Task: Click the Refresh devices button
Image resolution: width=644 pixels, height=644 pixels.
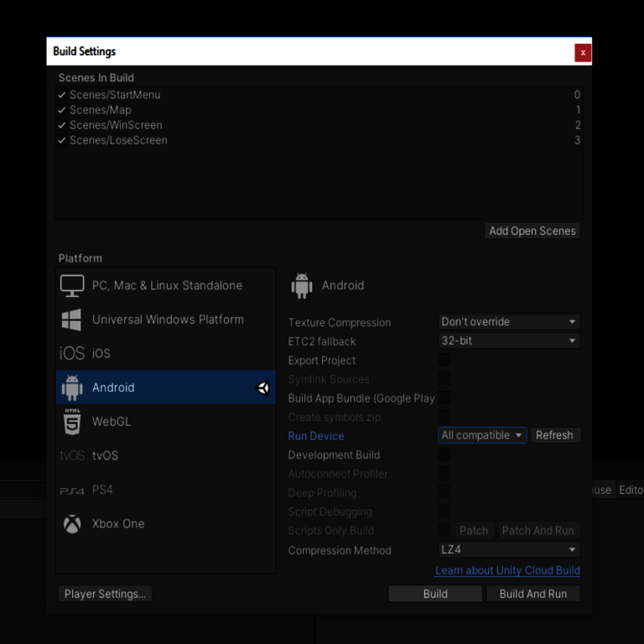Action: [x=555, y=435]
